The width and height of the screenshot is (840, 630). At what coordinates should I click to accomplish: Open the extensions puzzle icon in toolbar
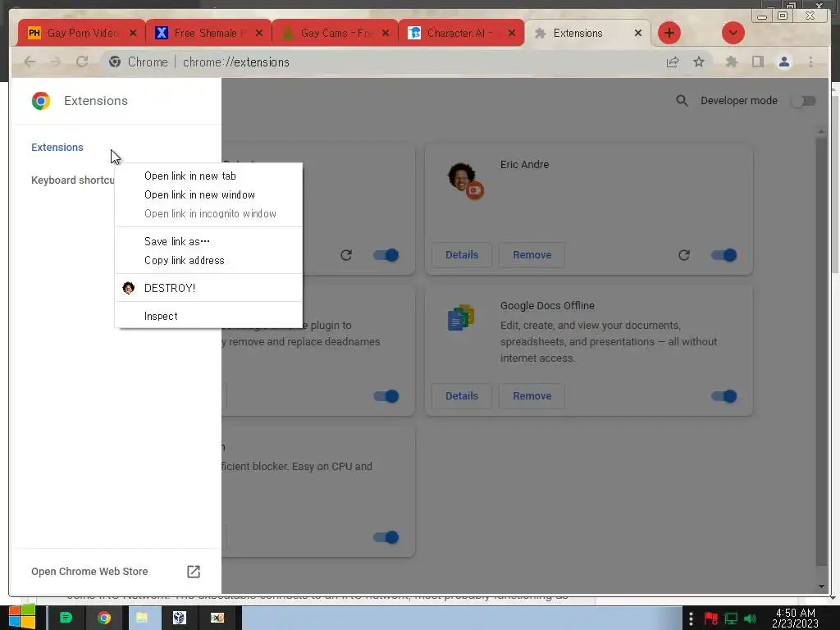pos(731,62)
